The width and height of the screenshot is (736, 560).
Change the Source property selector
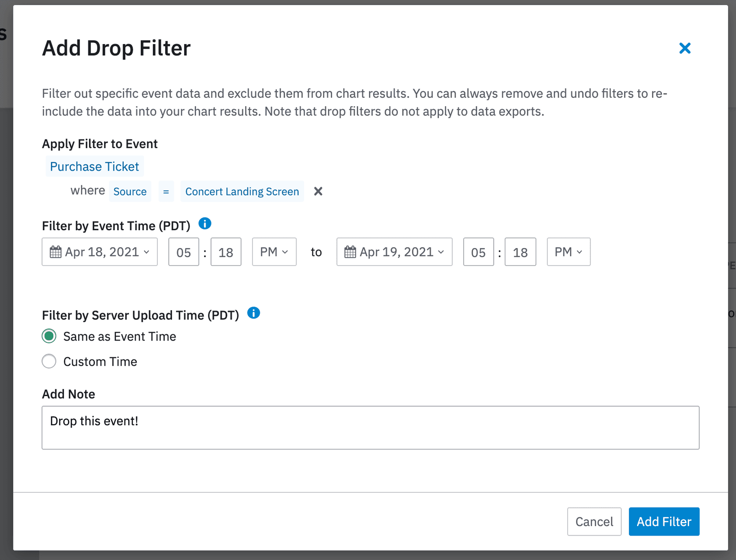coord(130,191)
